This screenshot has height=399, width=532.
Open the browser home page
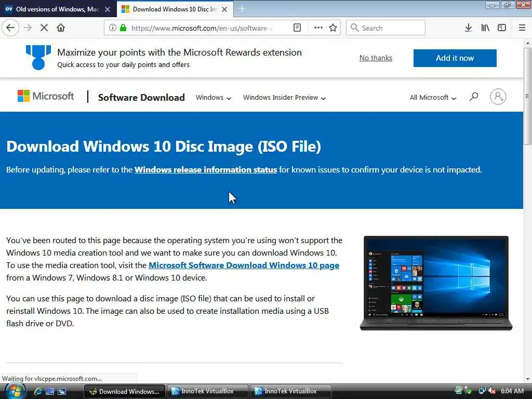[x=61, y=28]
